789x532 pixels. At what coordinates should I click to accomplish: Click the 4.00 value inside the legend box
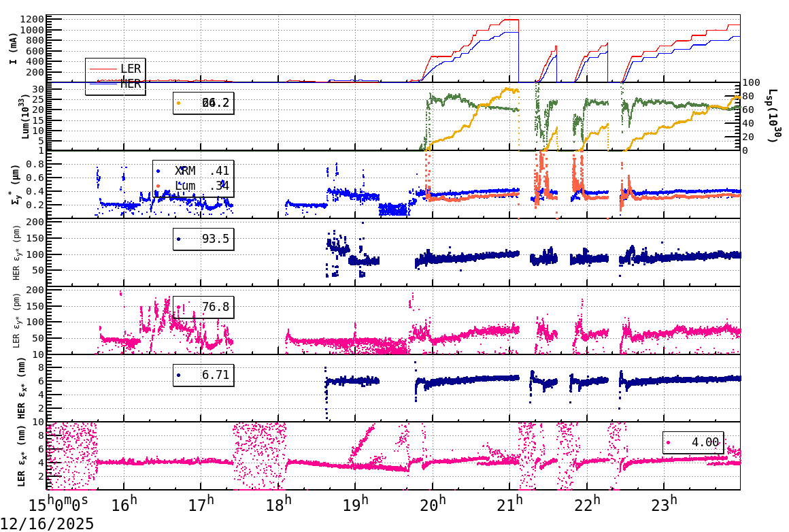click(704, 442)
